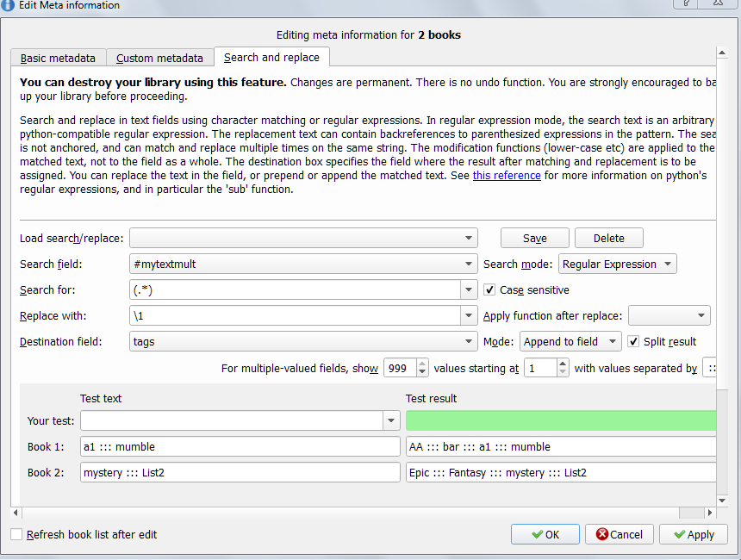This screenshot has height=560, width=741.
Task: Toggle Split result checkbox
Action: tap(633, 341)
